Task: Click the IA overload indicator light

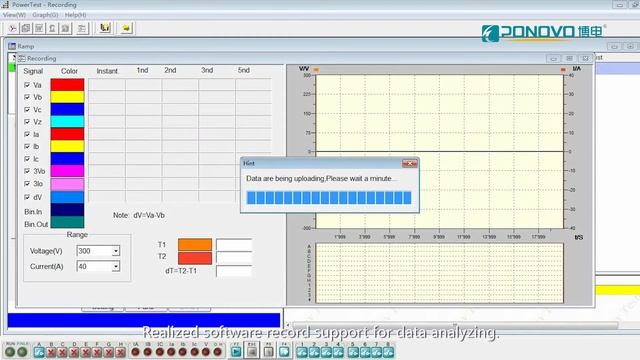Action: (x=136, y=352)
